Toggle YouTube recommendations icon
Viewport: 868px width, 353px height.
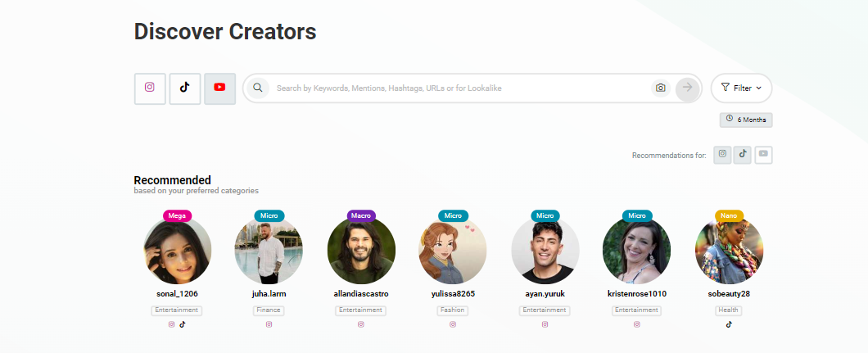pos(763,155)
